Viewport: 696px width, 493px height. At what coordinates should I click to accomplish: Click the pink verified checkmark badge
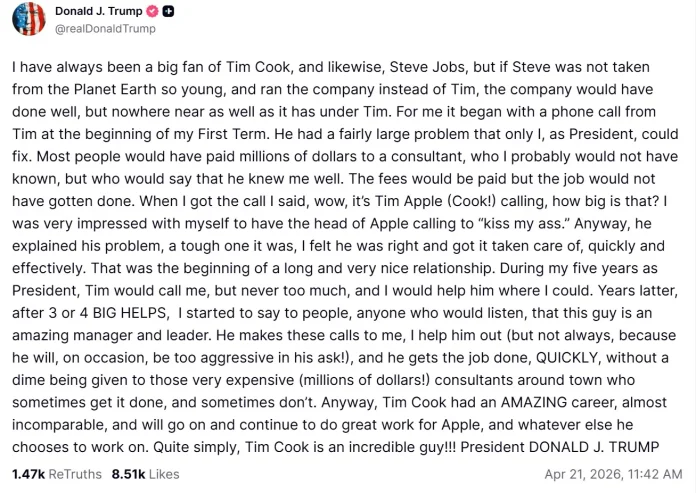153,11
